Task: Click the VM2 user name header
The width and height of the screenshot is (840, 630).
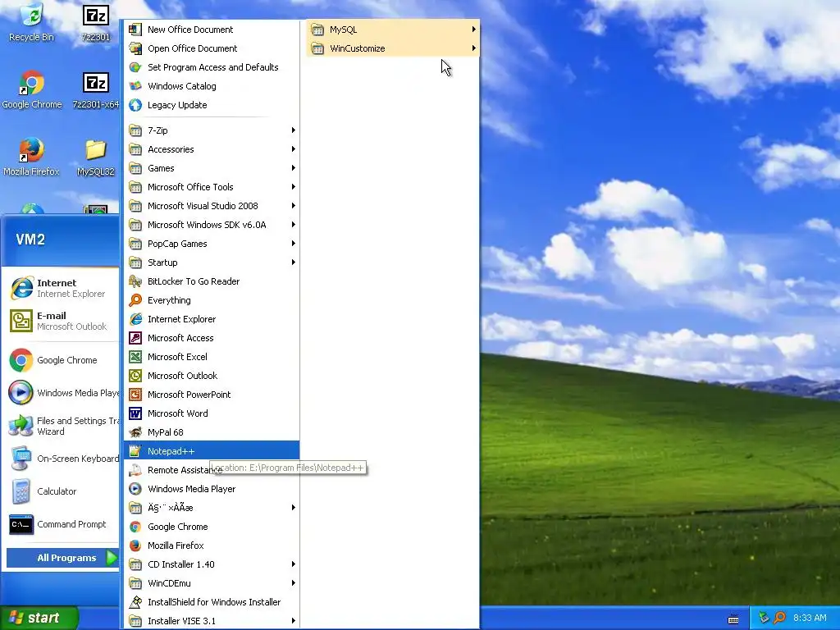Action: click(x=30, y=240)
